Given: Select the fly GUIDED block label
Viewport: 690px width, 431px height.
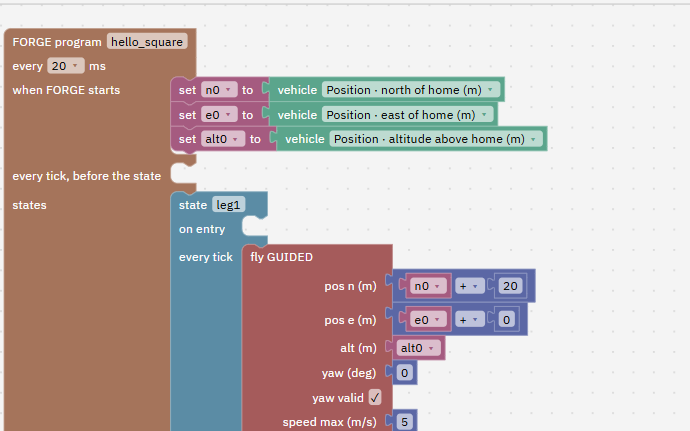Looking at the screenshot, I should tap(282, 257).
